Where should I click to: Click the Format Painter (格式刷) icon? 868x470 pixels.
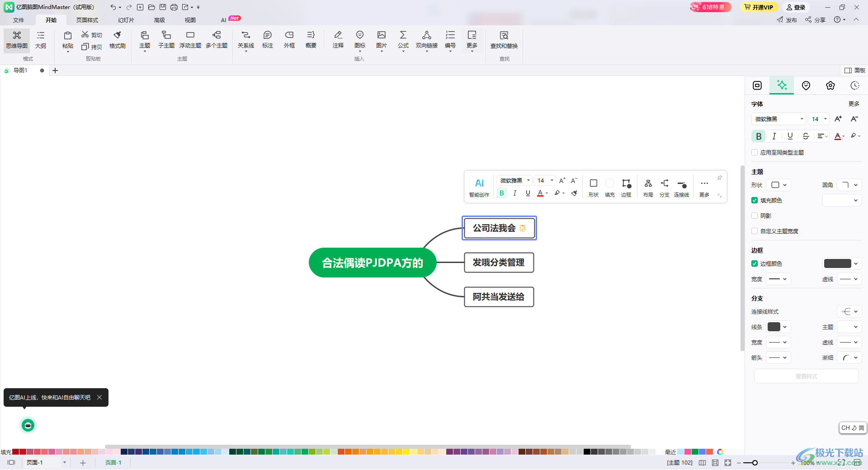tap(117, 39)
